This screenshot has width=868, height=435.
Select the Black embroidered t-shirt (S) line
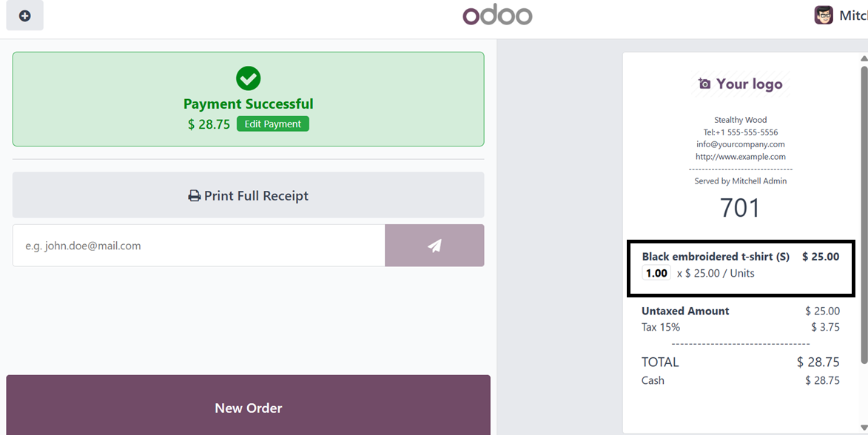715,257
